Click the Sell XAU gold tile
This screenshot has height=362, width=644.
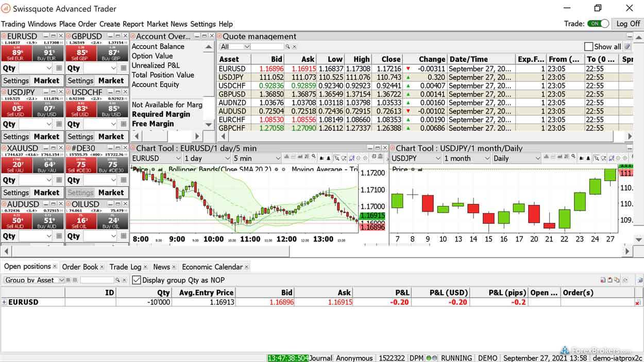16,165
